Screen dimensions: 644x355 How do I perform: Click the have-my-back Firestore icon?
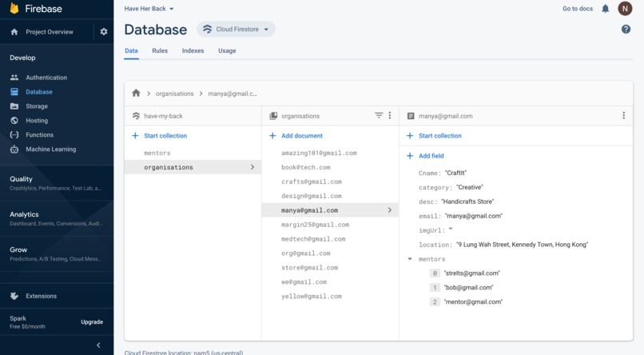(136, 116)
